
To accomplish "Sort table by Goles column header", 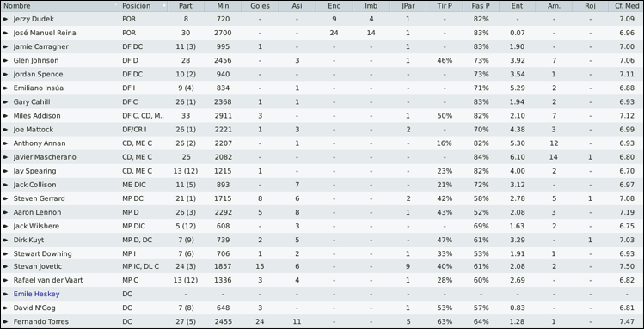I will tap(260, 6).
